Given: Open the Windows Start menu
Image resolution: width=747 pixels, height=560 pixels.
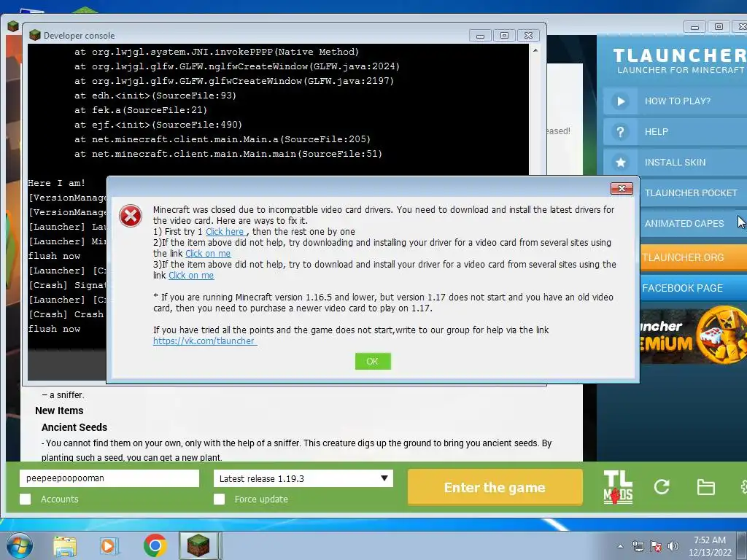Looking at the screenshot, I should pos(20,545).
